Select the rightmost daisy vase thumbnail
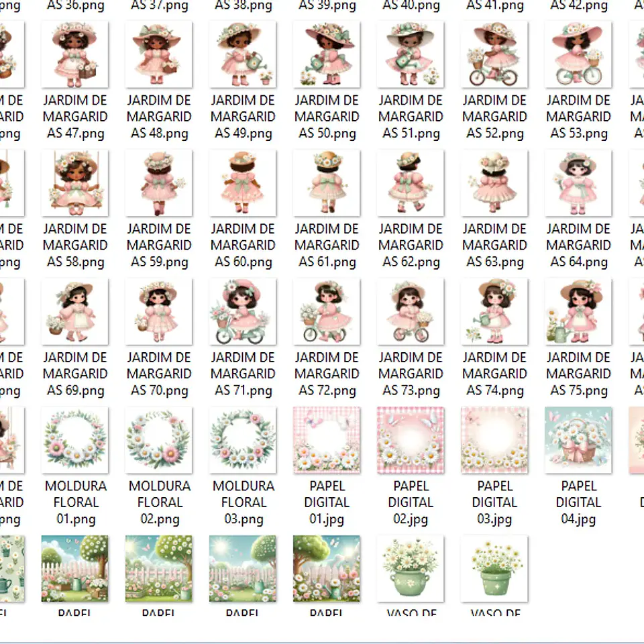Image resolution: width=644 pixels, height=644 pixels. click(494, 568)
